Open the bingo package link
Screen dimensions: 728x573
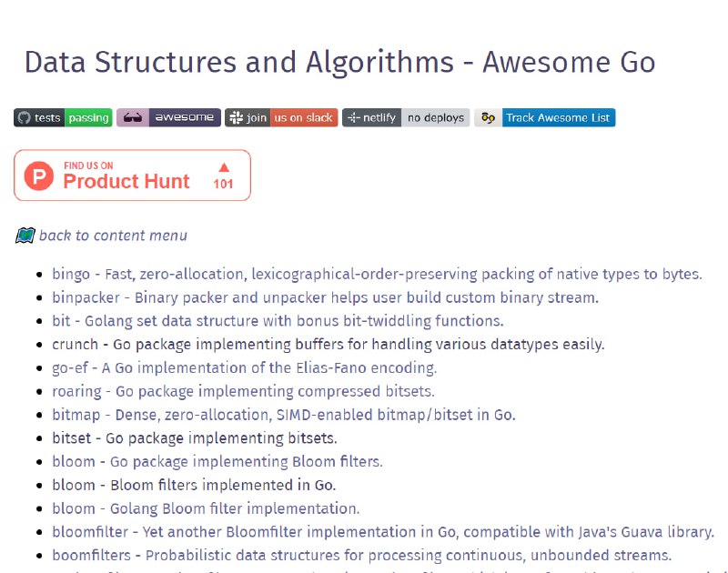click(x=71, y=274)
